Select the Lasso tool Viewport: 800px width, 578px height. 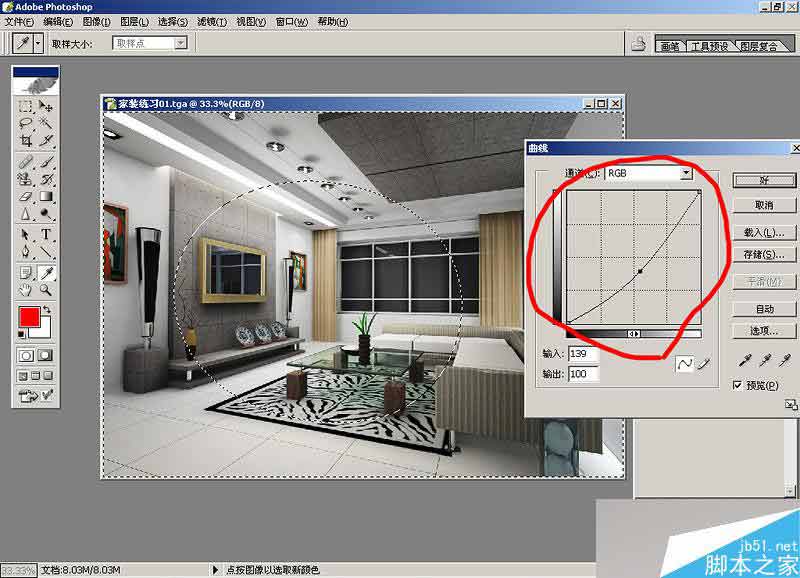[x=25, y=122]
